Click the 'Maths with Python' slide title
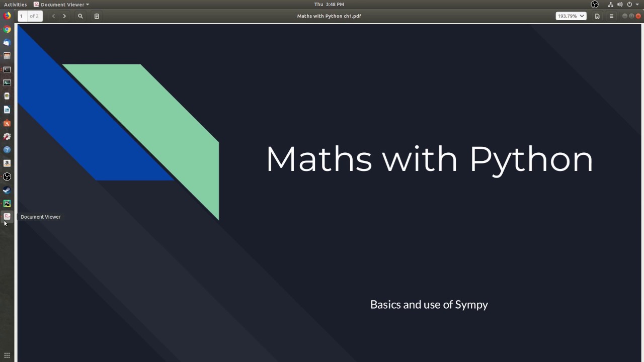Viewport: 644px width, 362px height. [429, 159]
